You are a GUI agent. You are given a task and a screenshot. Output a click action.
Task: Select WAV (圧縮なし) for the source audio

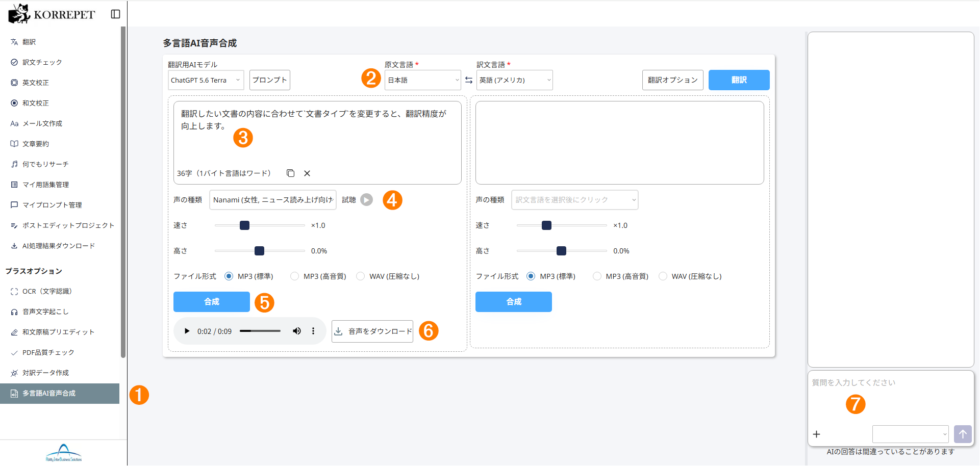point(360,276)
